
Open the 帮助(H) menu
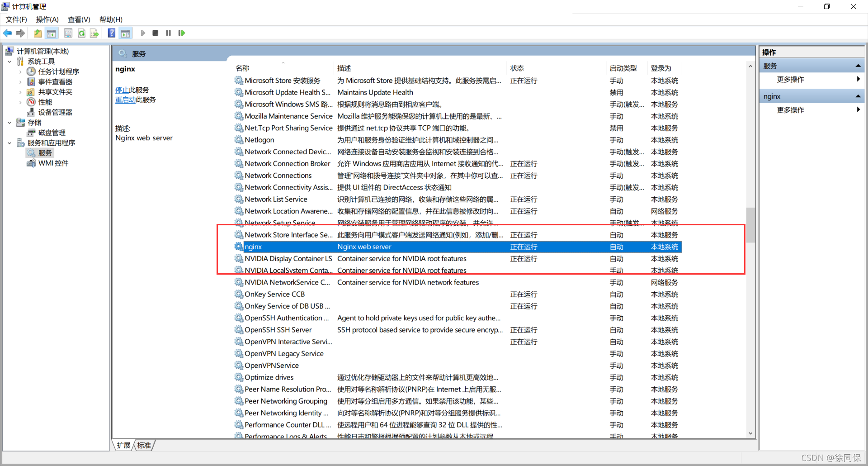tap(111, 19)
